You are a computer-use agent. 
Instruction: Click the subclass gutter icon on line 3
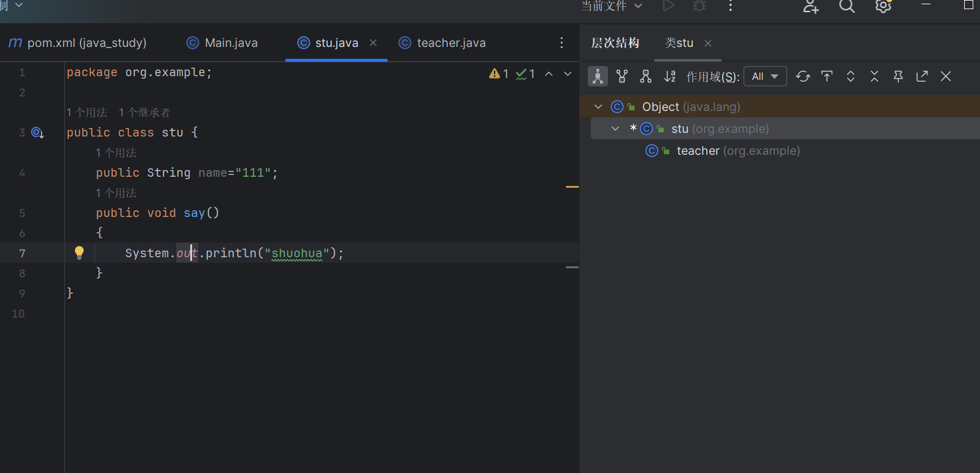tap(37, 132)
